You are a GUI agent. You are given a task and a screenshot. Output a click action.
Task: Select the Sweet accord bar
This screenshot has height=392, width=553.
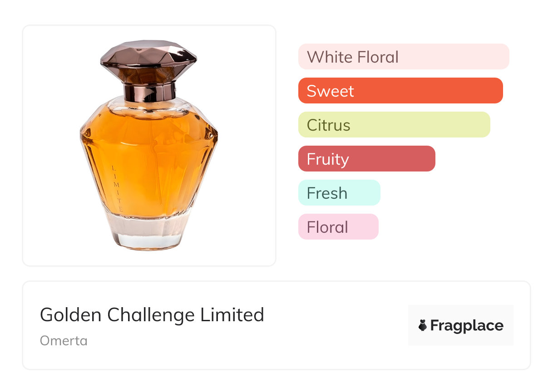pos(400,91)
